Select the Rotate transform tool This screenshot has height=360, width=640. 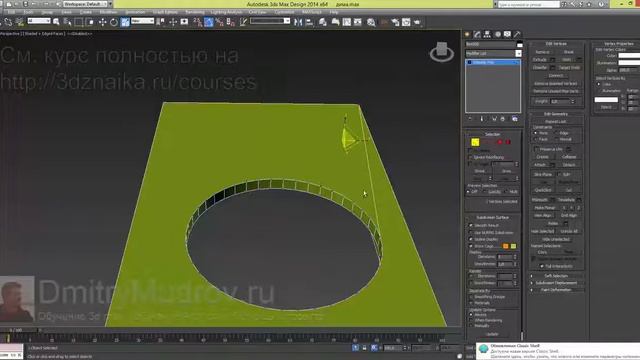113,22
